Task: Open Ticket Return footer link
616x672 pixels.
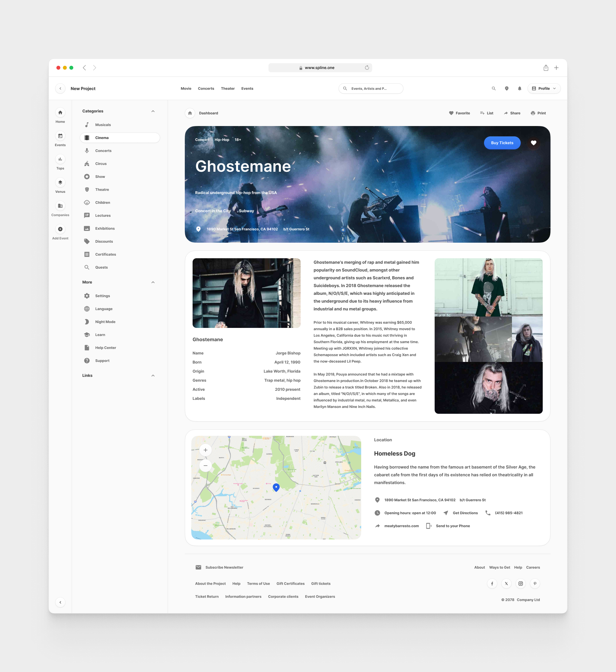Action: 207,597
